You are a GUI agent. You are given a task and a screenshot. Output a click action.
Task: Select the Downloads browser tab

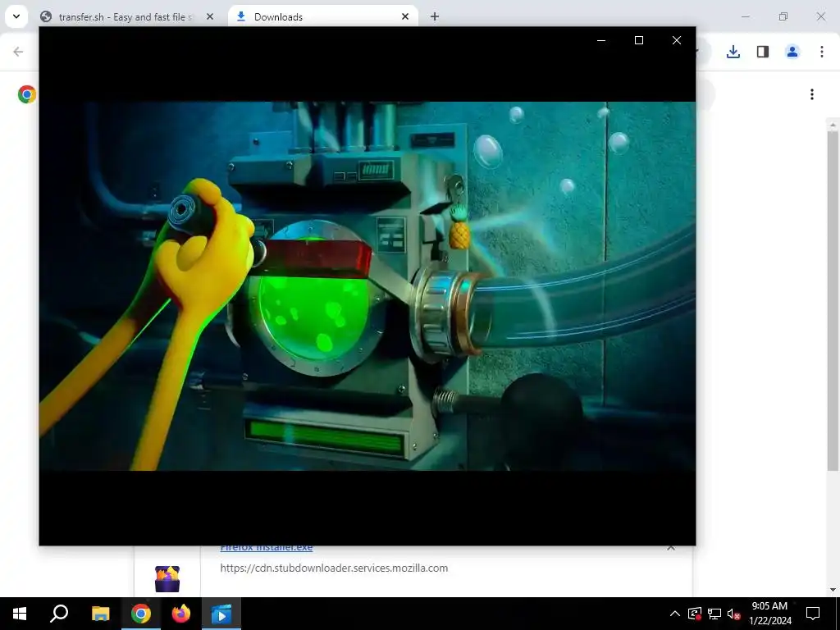point(323,16)
